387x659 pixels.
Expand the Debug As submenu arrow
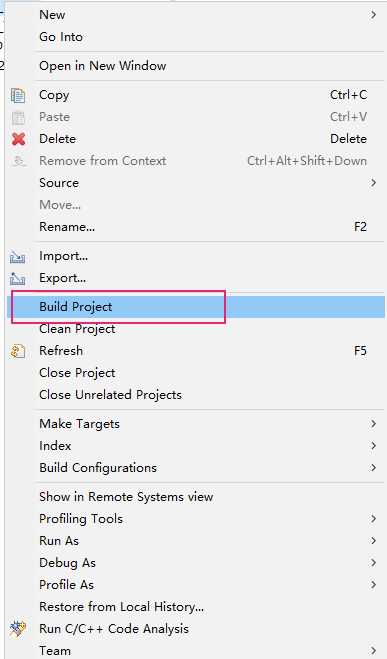click(x=373, y=563)
